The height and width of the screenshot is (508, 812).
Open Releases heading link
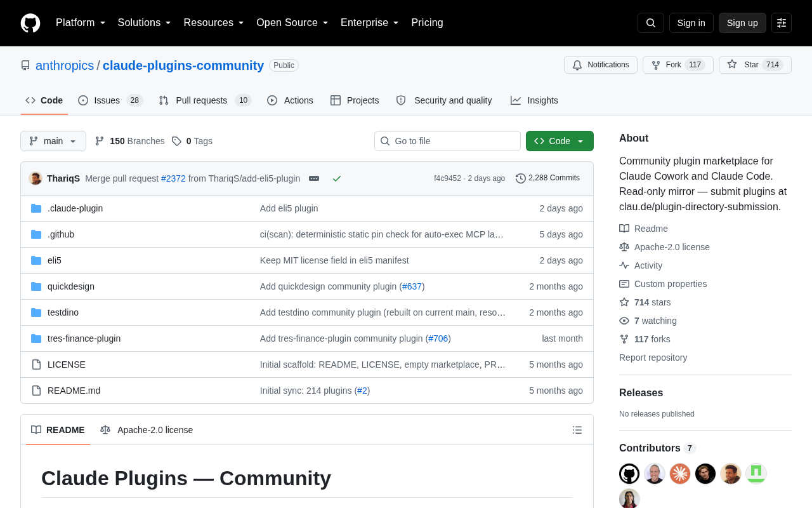click(x=641, y=393)
